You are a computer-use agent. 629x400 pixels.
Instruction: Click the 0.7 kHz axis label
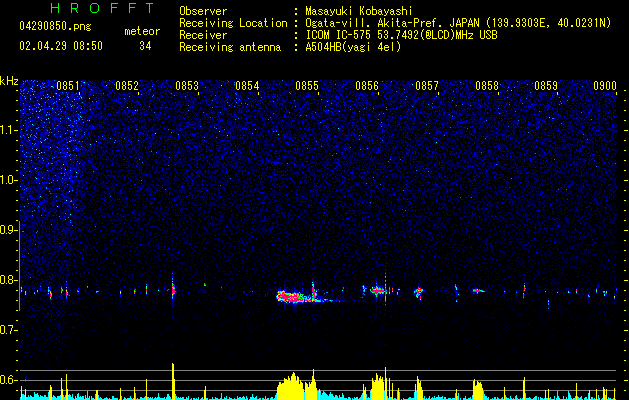coord(9,330)
